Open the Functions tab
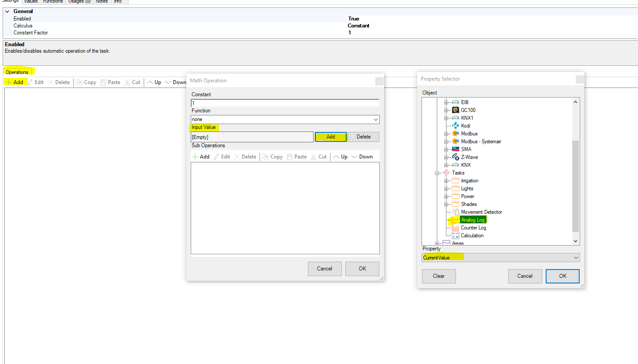Image resolution: width=638 pixels, height=364 pixels. 53,2
